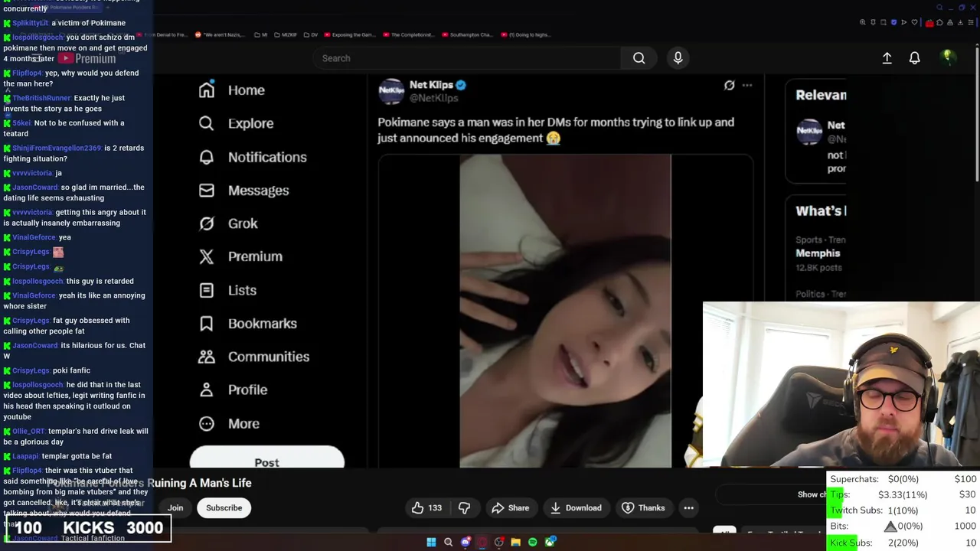The width and height of the screenshot is (980, 551).
Task: Open File Explorer from the taskbar
Action: click(x=515, y=543)
